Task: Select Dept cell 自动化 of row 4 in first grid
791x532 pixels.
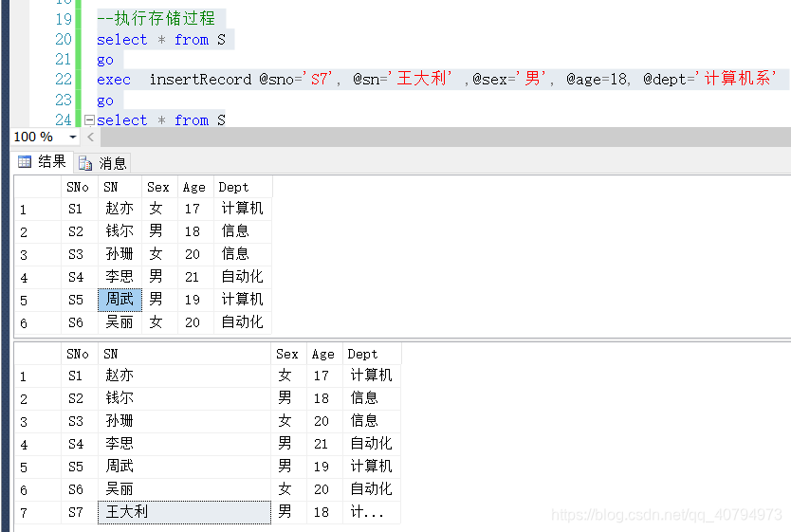Action: (x=243, y=277)
